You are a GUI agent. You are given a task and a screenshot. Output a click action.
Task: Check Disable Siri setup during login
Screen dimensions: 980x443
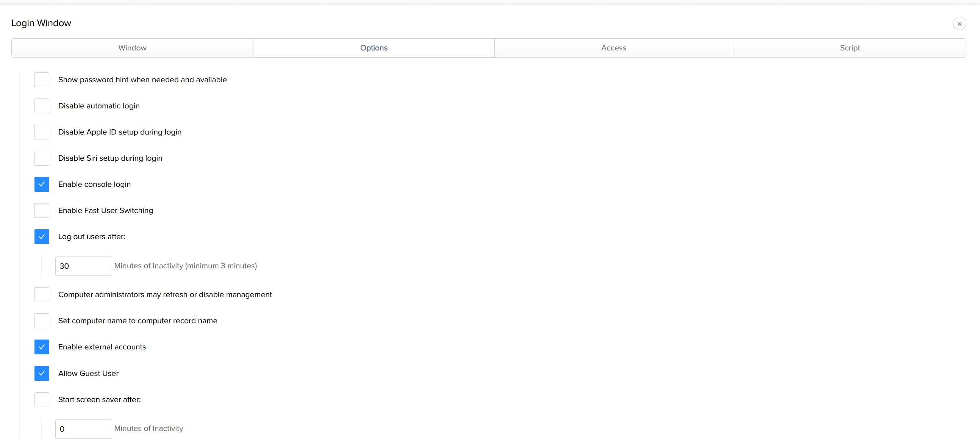42,158
